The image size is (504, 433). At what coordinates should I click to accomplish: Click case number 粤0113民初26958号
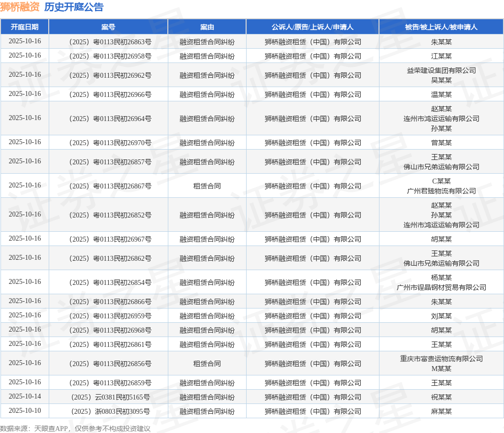(110, 56)
